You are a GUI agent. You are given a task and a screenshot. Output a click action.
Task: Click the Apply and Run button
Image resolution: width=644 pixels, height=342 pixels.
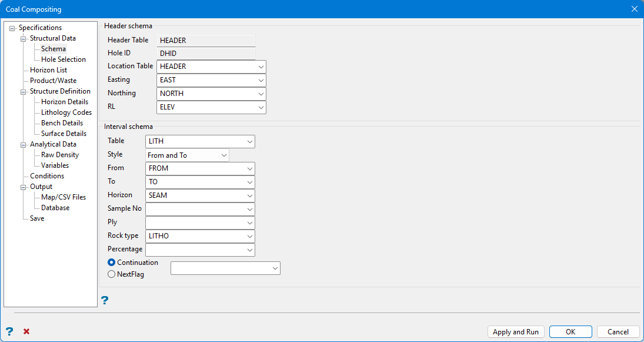pos(516,332)
